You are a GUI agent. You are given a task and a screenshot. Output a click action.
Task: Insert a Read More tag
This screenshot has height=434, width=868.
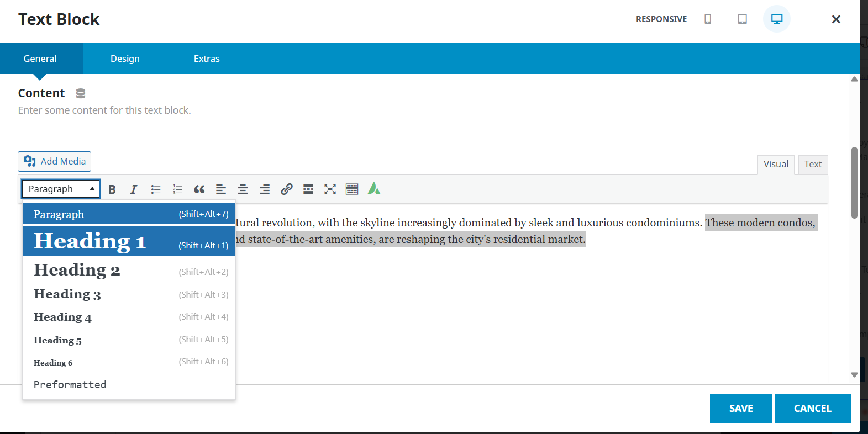point(308,189)
